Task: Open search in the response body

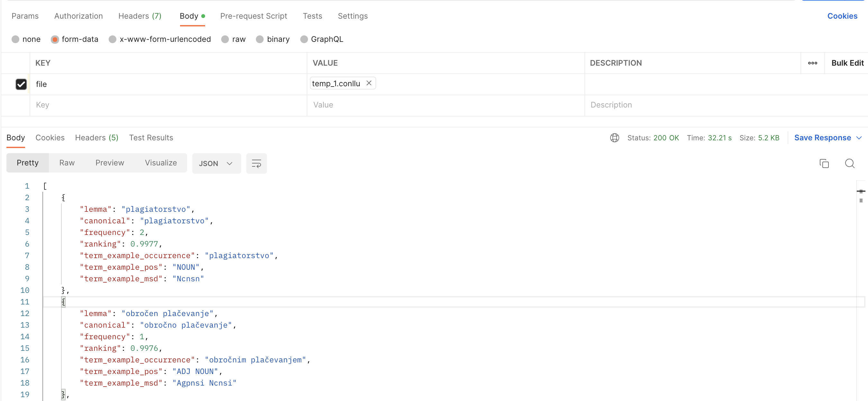Action: pos(849,163)
